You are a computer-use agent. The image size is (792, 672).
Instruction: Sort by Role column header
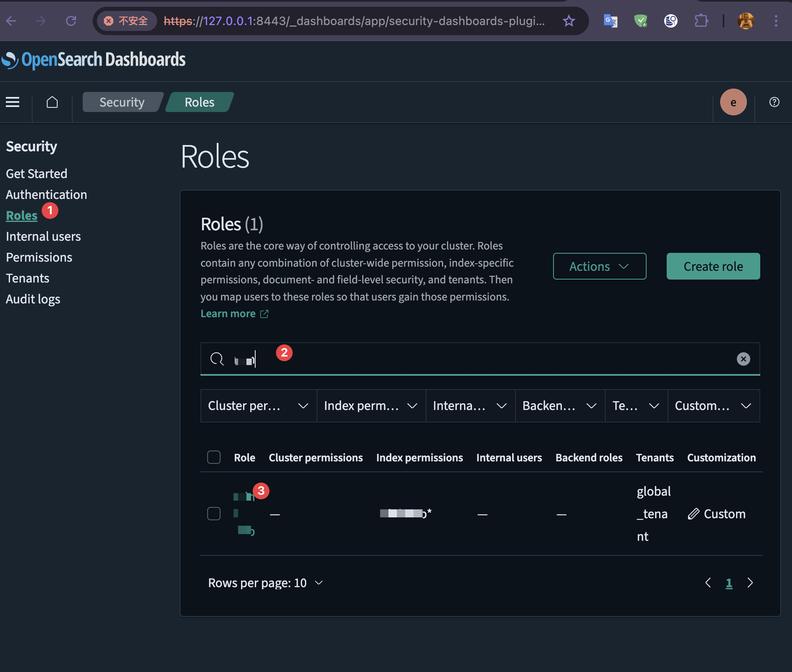coord(244,457)
